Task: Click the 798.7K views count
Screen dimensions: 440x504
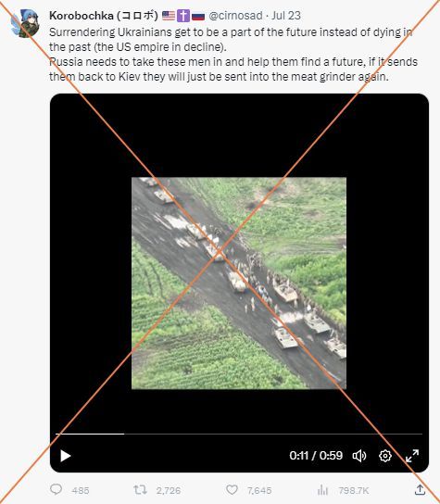Action: click(x=354, y=490)
